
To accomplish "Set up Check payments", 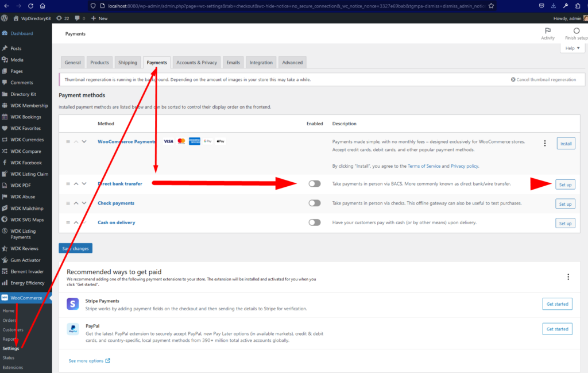I will click(x=565, y=204).
